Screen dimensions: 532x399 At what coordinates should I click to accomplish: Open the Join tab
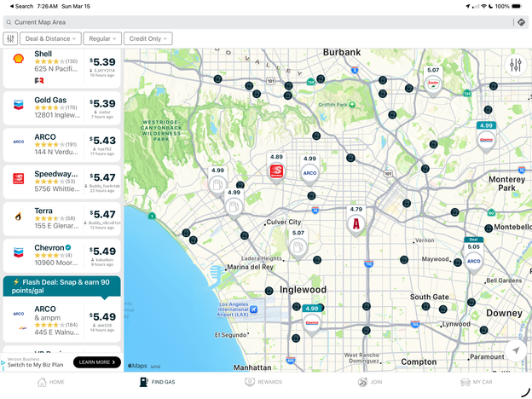[370, 382]
